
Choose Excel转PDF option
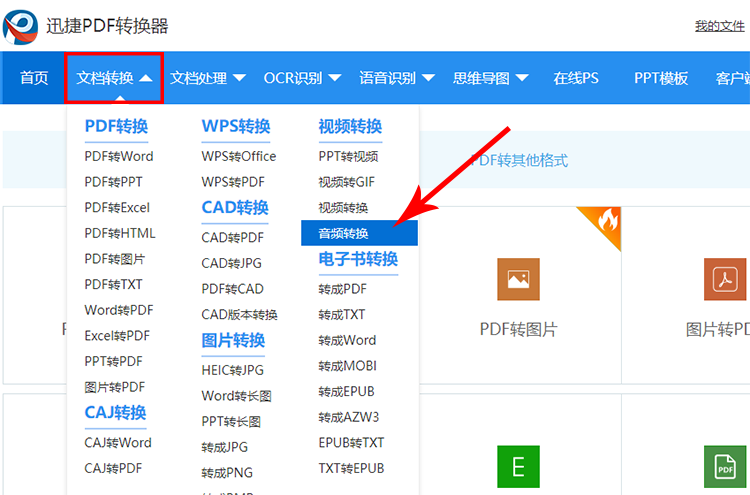pyautogui.click(x=117, y=336)
